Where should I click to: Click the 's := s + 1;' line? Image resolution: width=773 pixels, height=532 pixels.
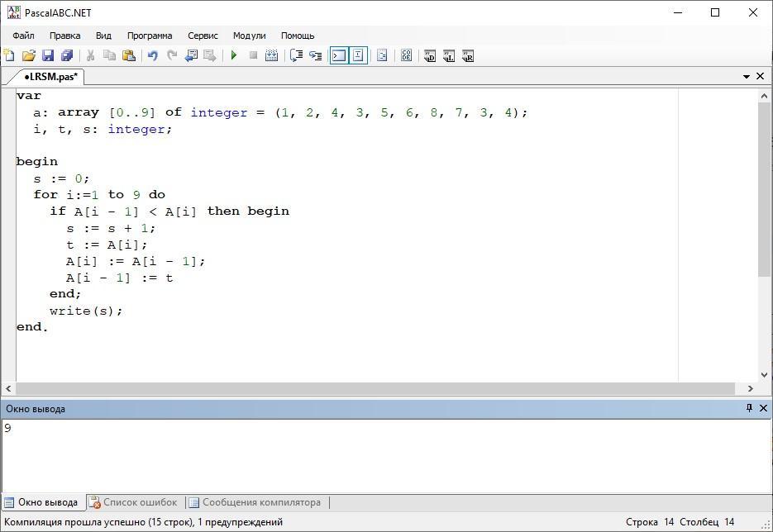click(111, 228)
